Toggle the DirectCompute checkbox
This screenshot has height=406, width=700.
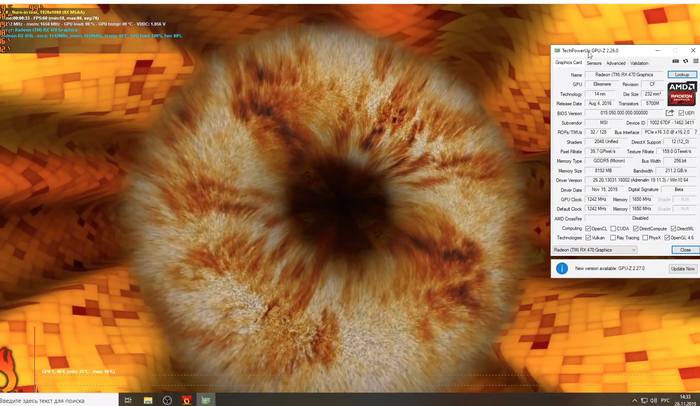637,228
